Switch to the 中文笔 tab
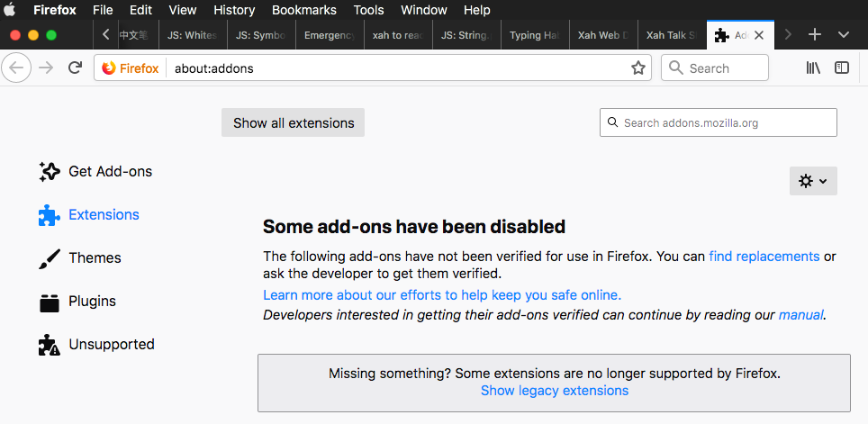This screenshot has height=424, width=868. pyautogui.click(x=137, y=35)
